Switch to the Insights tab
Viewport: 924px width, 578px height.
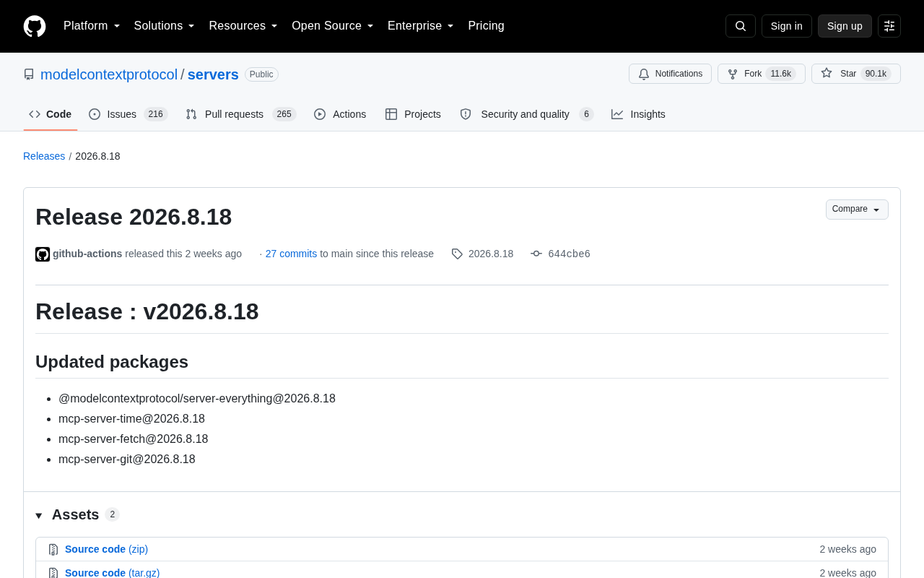coord(639,114)
